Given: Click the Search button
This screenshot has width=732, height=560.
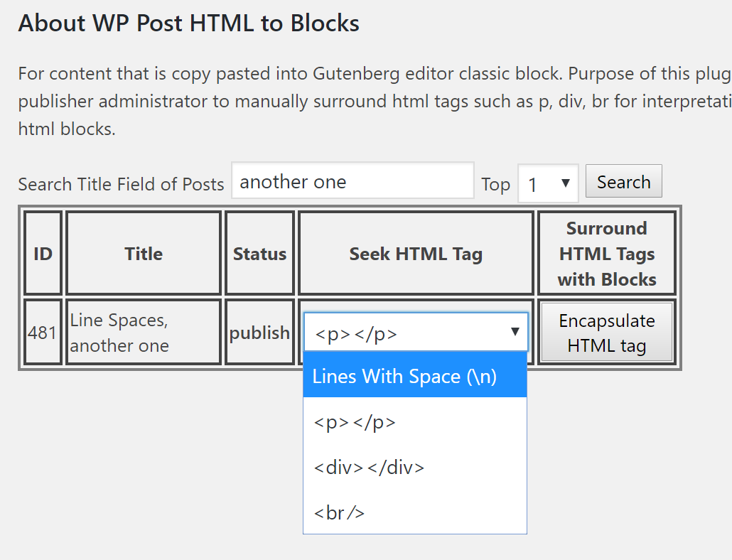Looking at the screenshot, I should click(x=624, y=181).
